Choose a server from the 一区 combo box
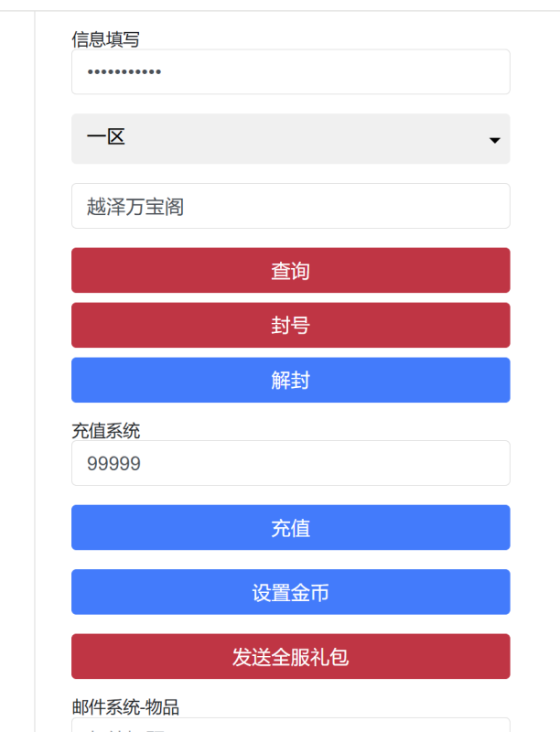560x732 pixels. point(291,138)
